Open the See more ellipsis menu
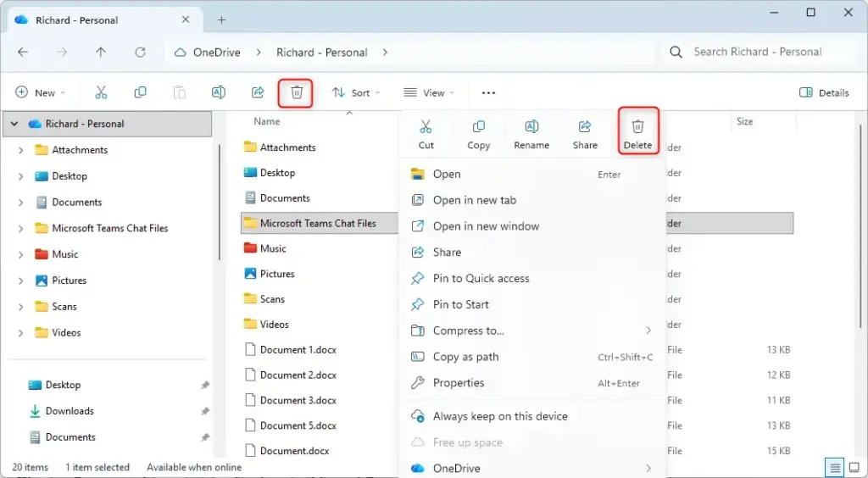The image size is (868, 478). 488,93
